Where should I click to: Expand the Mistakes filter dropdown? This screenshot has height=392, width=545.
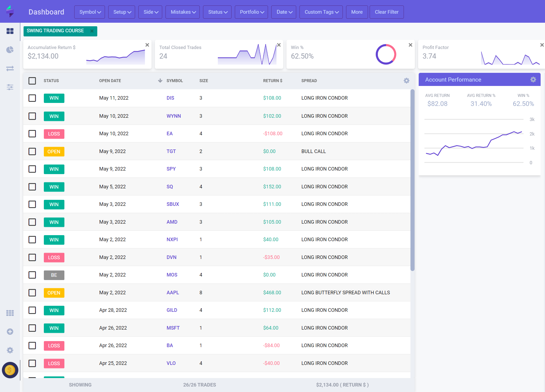(x=182, y=12)
